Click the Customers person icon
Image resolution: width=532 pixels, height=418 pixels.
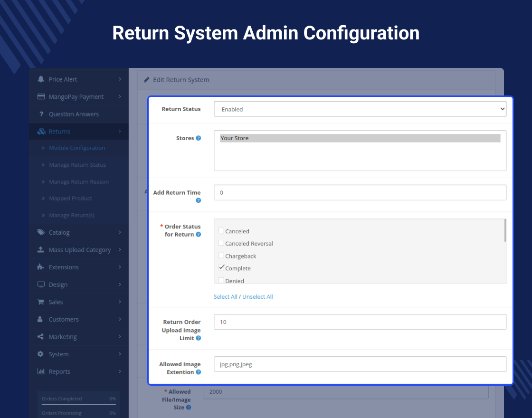click(x=40, y=319)
